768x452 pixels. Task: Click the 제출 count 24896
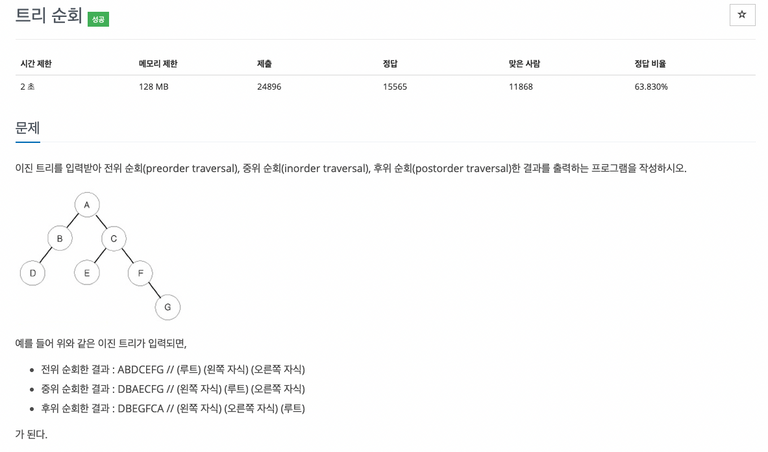point(269,87)
